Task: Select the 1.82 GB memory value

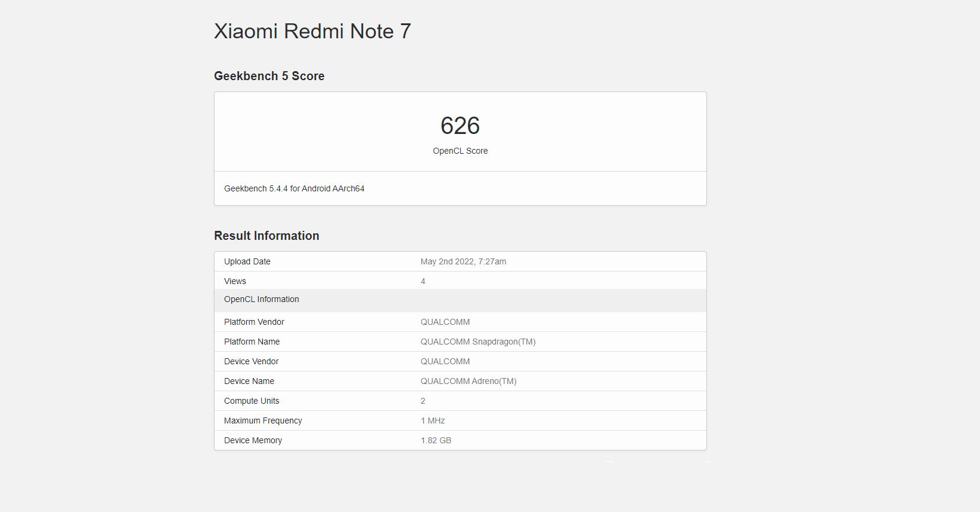Action: click(x=436, y=440)
